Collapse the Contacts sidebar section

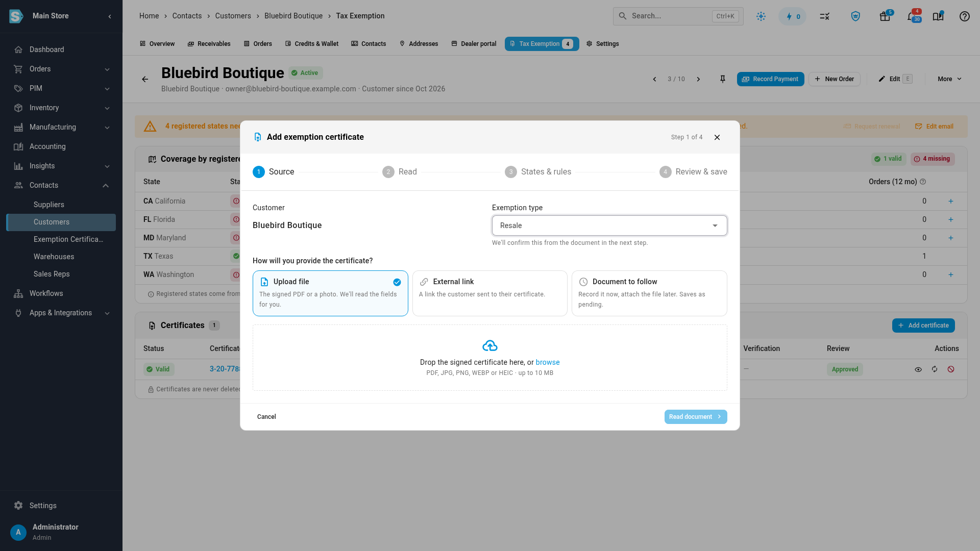[61, 185]
